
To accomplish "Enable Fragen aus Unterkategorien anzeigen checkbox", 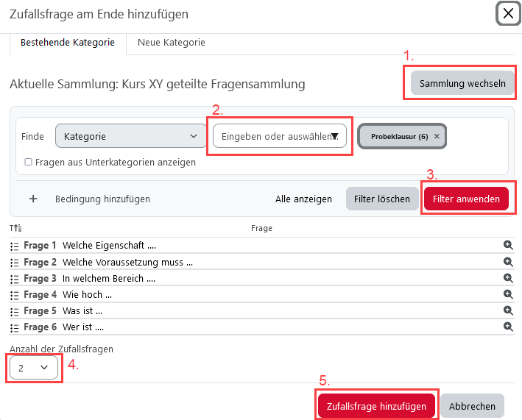I will (28, 163).
